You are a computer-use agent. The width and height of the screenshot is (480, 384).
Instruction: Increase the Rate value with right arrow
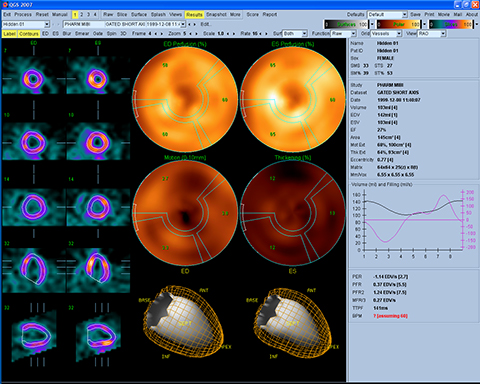tap(266, 34)
